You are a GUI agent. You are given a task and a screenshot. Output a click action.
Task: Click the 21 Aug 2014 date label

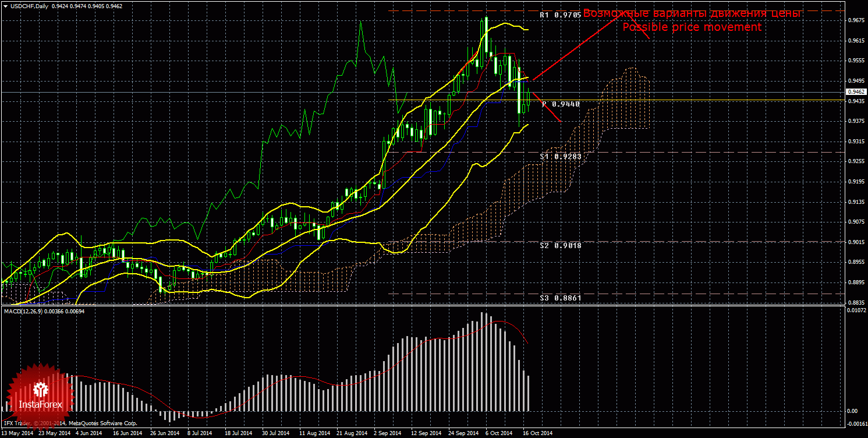click(352, 433)
